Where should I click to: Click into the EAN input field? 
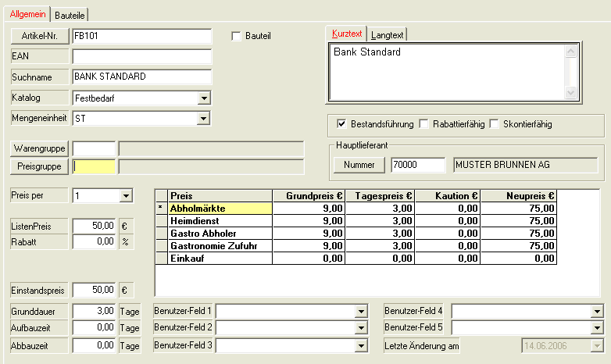(141, 57)
